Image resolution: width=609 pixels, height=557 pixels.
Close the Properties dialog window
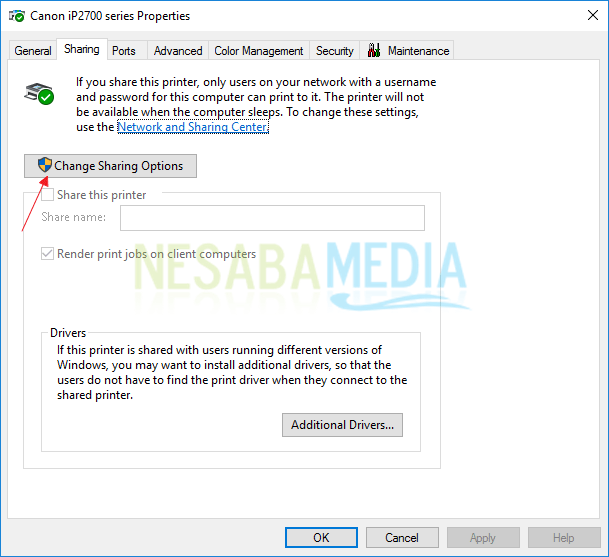[x=593, y=16]
